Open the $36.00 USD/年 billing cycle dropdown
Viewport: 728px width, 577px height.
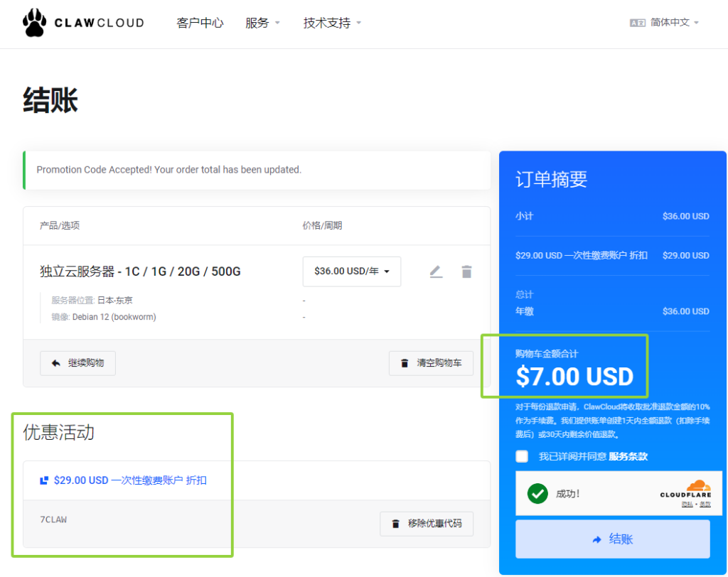352,271
